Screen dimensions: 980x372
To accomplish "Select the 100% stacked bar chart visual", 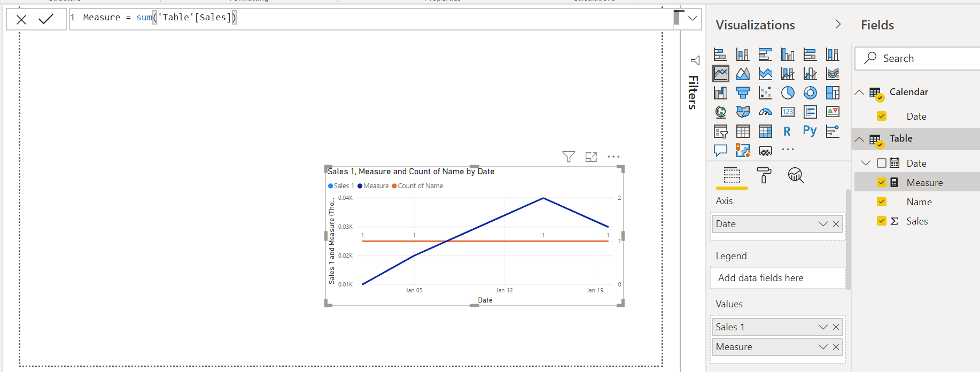I will 810,55.
